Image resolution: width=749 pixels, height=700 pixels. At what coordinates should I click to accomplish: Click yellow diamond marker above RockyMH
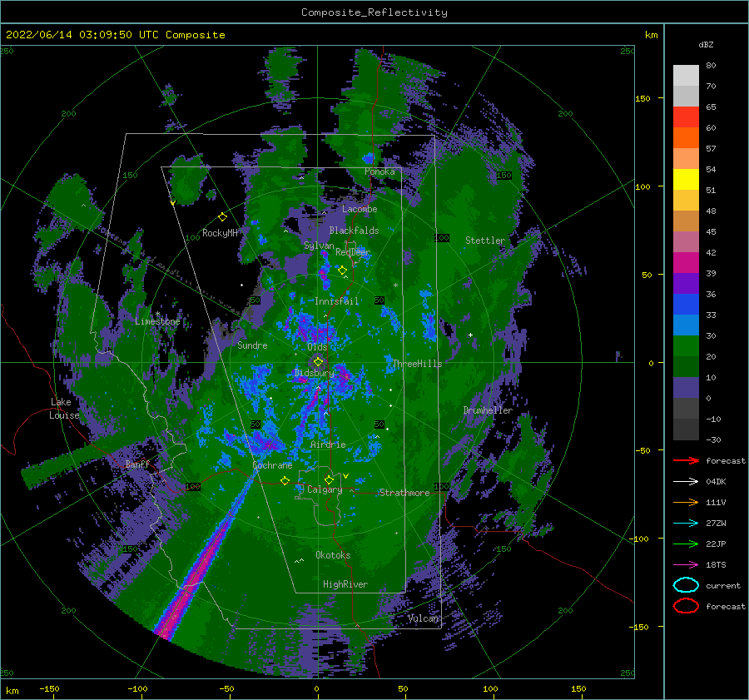point(222,217)
